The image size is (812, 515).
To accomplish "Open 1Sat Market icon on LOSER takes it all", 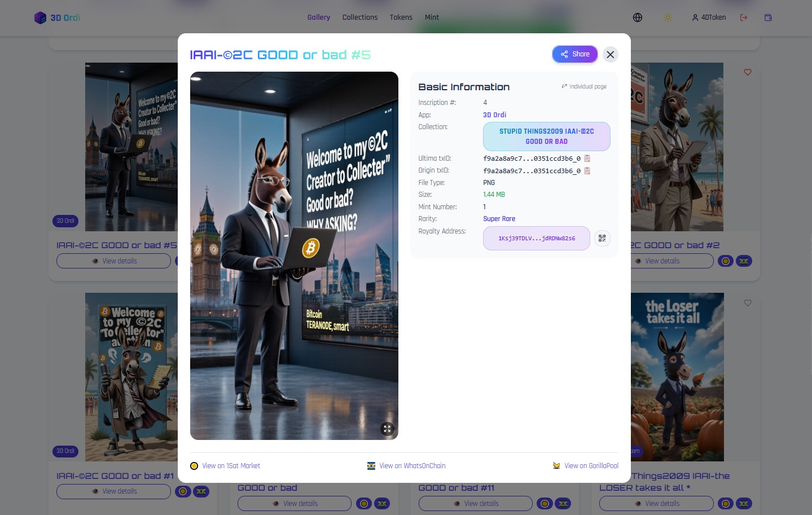I will coord(726,504).
